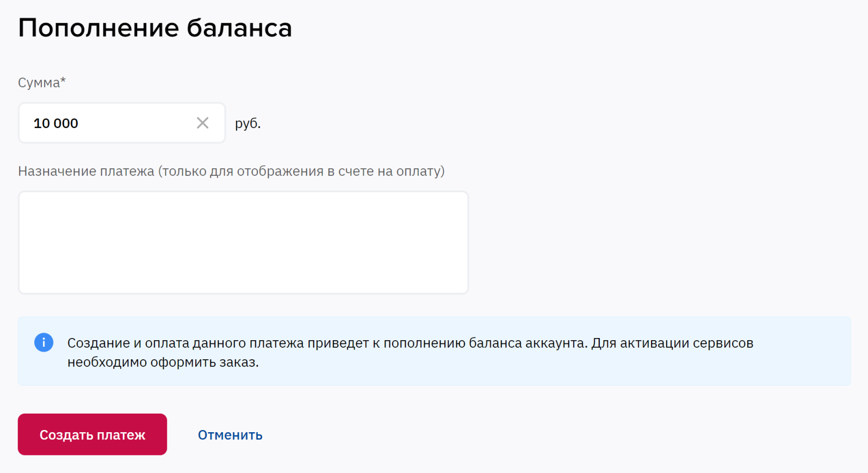Click the text "необходимо оформить заказ"
This screenshot has height=473, width=868.
(163, 363)
